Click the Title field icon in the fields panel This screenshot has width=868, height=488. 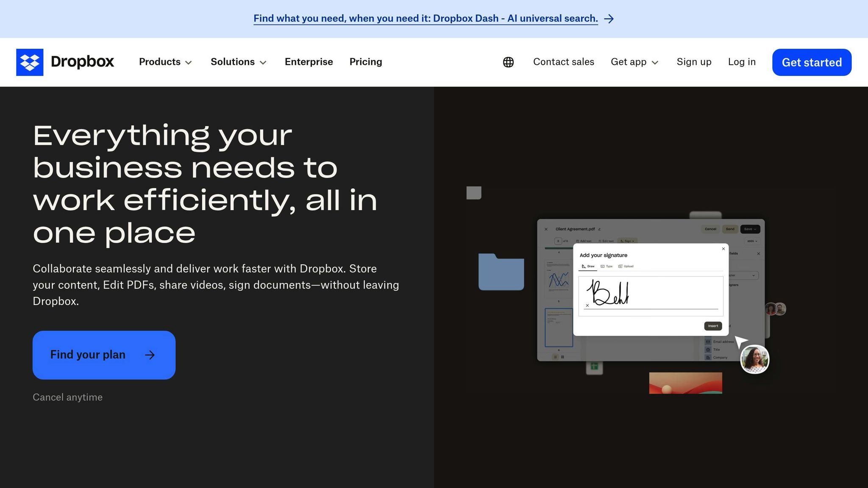point(708,349)
